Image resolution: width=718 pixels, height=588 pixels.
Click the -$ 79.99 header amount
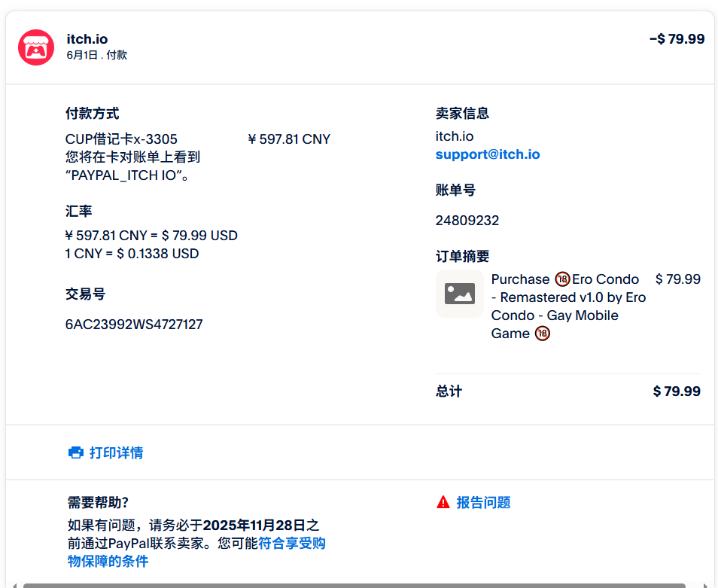[677, 39]
